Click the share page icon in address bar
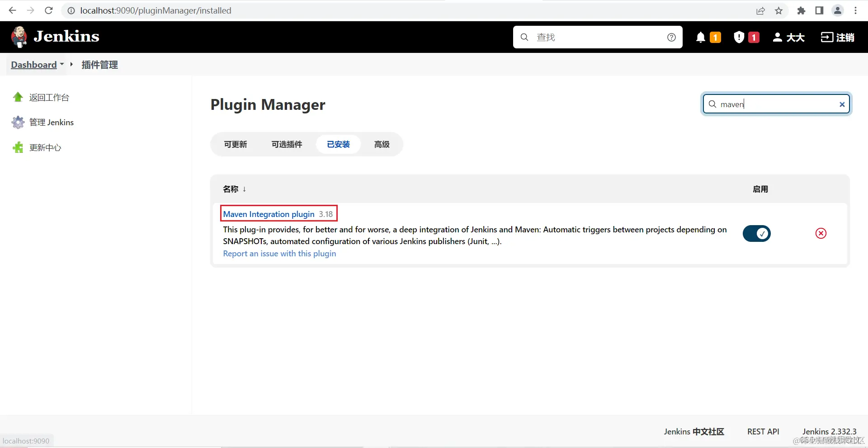This screenshot has height=448, width=868. pyautogui.click(x=760, y=11)
